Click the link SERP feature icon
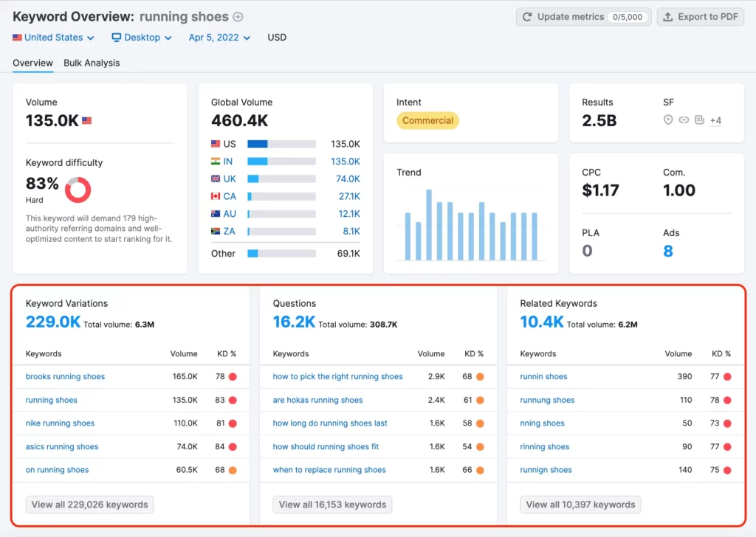Screen dimensions: 756x537 684,120
